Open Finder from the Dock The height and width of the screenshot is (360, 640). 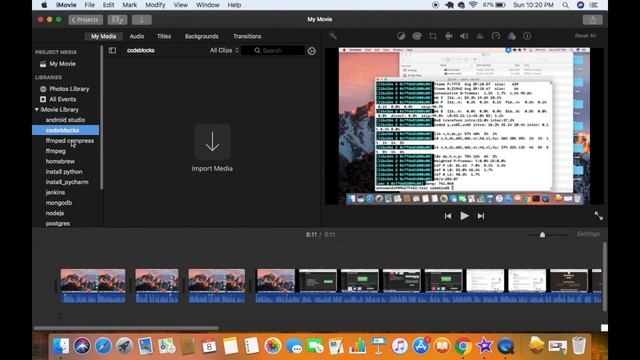pos(61,346)
